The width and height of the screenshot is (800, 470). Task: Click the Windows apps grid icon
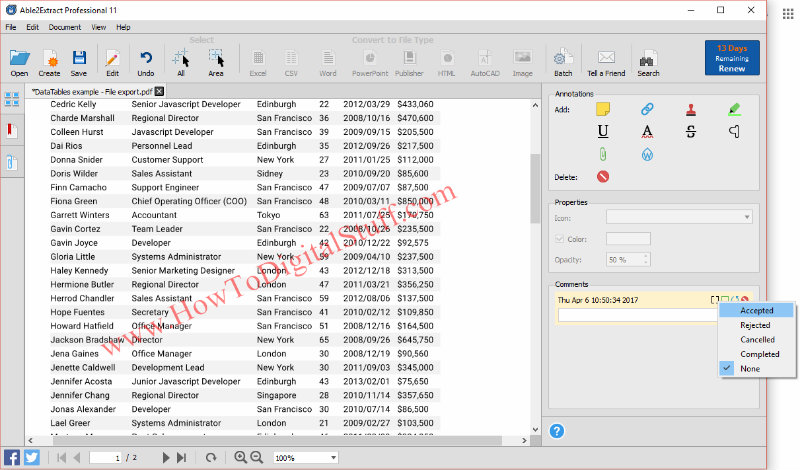[788, 14]
